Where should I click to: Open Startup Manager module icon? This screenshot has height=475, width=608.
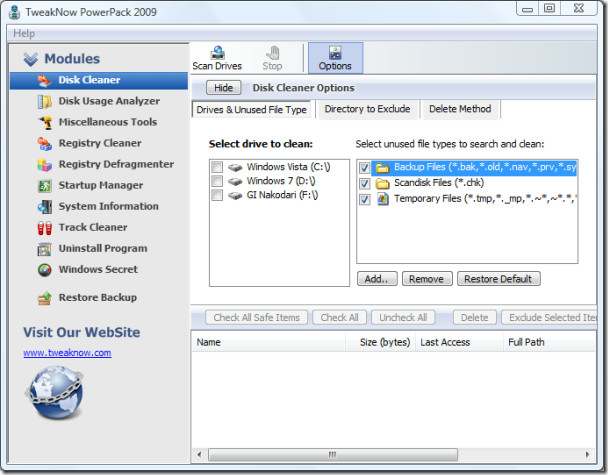[x=45, y=185]
